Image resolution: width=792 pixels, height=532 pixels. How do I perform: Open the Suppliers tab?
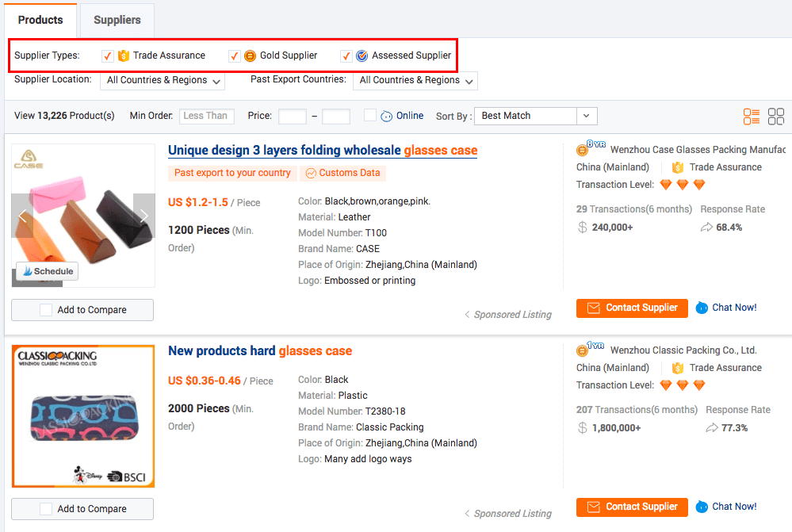(117, 20)
